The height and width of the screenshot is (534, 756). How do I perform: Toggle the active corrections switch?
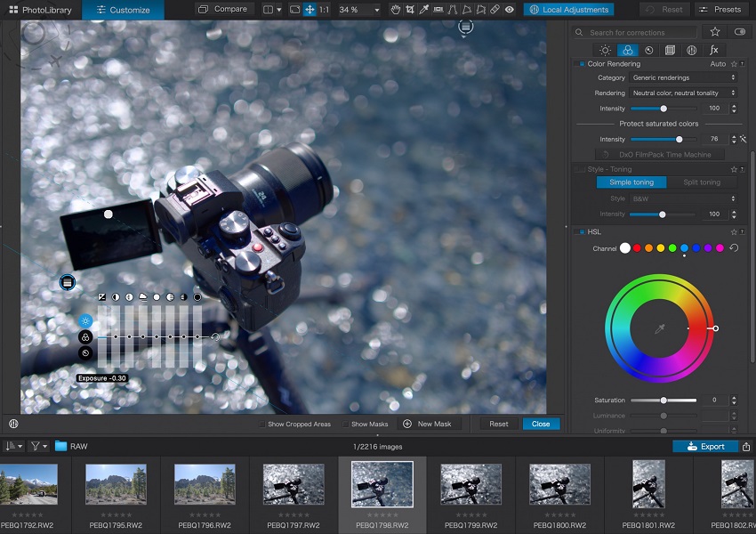(740, 32)
